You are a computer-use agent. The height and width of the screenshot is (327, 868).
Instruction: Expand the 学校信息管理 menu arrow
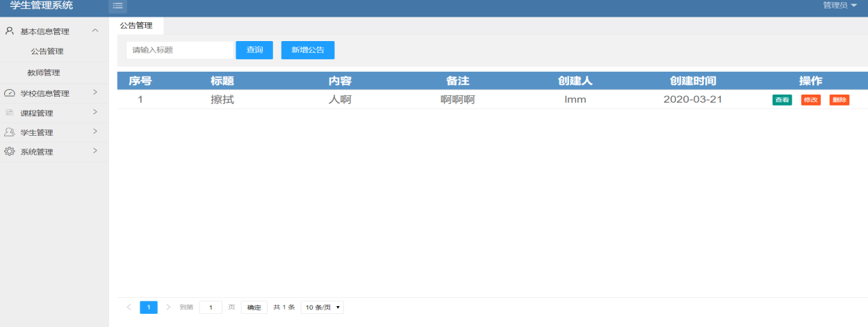(x=95, y=93)
